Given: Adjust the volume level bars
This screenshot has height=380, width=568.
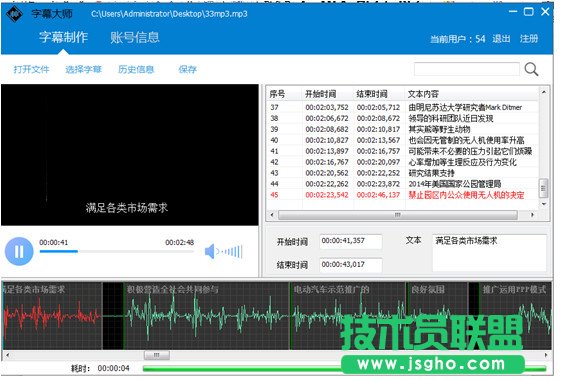Looking at the screenshot, I should coord(232,251).
